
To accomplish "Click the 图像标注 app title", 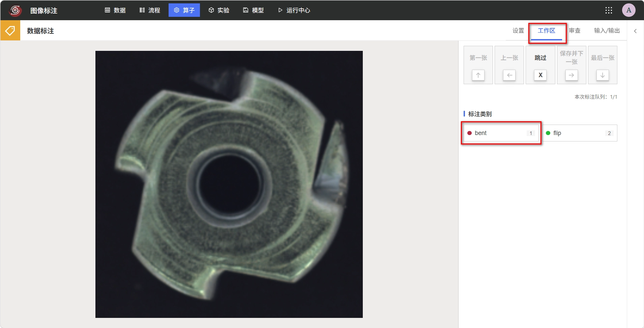I will [x=44, y=10].
